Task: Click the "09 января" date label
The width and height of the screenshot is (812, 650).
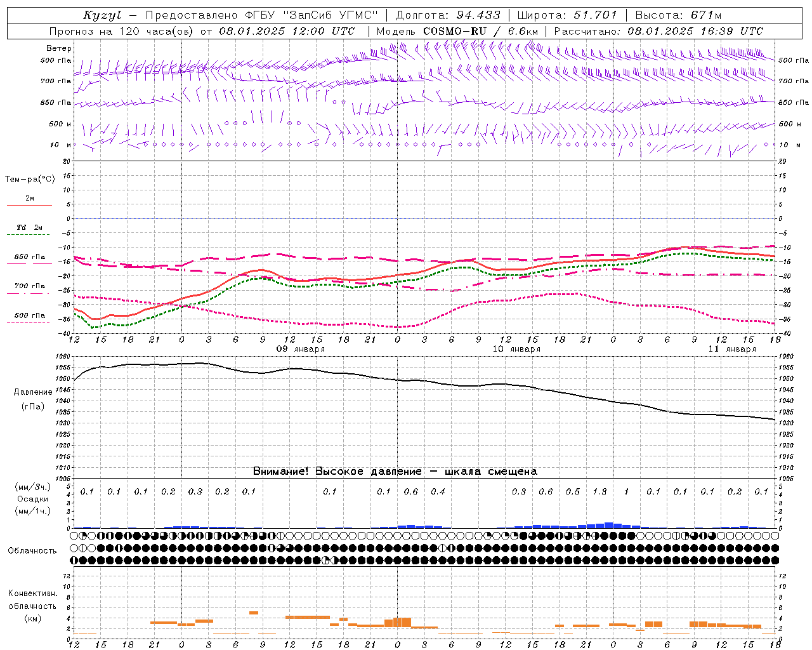Action: click(x=301, y=349)
